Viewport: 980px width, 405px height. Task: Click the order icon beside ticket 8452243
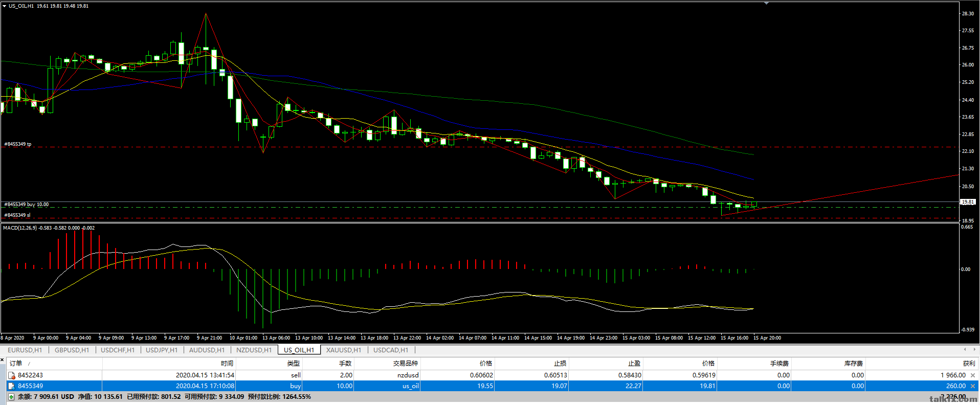pos(11,375)
